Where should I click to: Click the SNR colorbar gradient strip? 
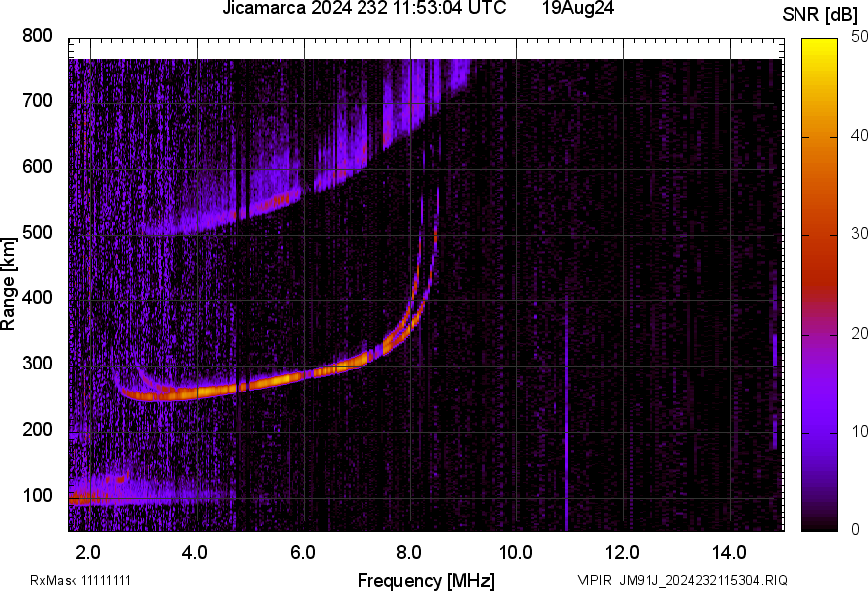tap(819, 285)
